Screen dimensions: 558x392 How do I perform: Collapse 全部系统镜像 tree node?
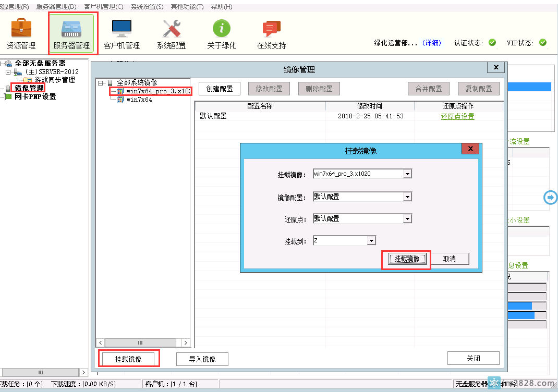point(101,83)
